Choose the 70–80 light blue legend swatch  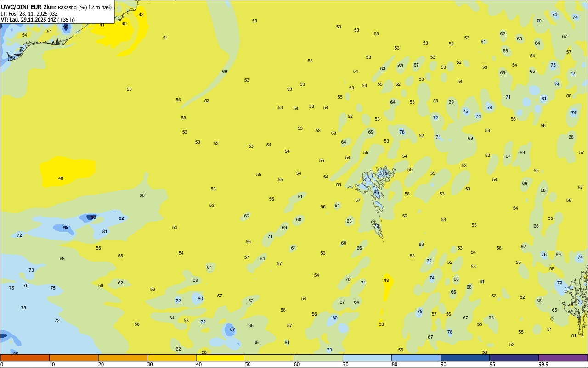click(367, 357)
